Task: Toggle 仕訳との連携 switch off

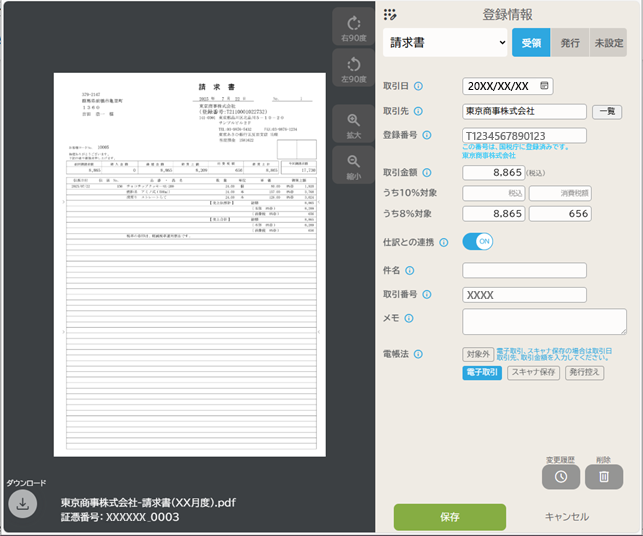Action: [x=478, y=242]
